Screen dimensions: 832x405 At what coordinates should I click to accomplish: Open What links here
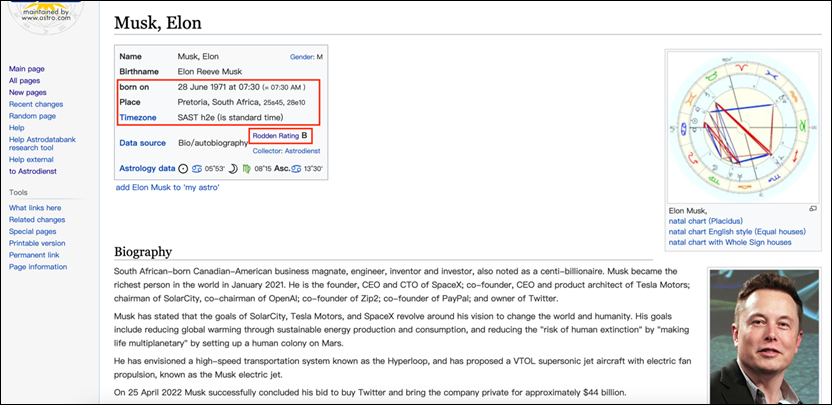pos(35,208)
